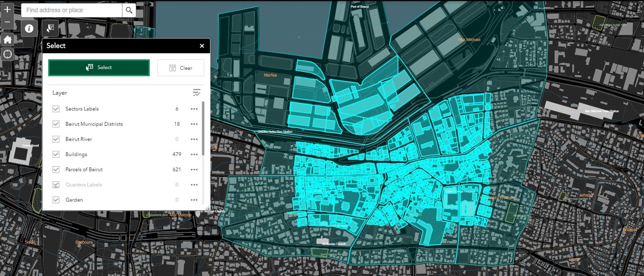
Task: Open the Select widget icon in the toolbar
Action: (50, 28)
